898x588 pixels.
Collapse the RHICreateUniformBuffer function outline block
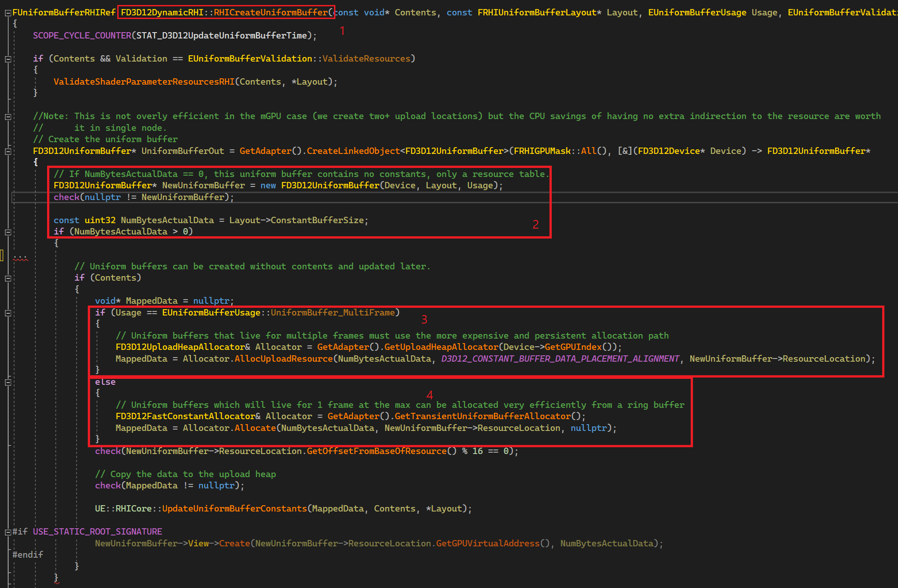pyautogui.click(x=8, y=13)
